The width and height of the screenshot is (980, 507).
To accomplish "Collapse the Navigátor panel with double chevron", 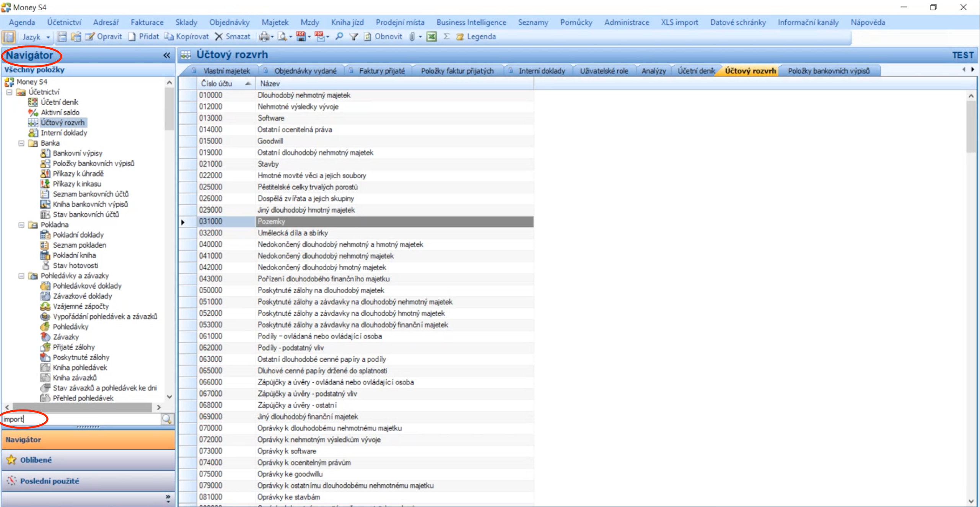I will pos(167,55).
